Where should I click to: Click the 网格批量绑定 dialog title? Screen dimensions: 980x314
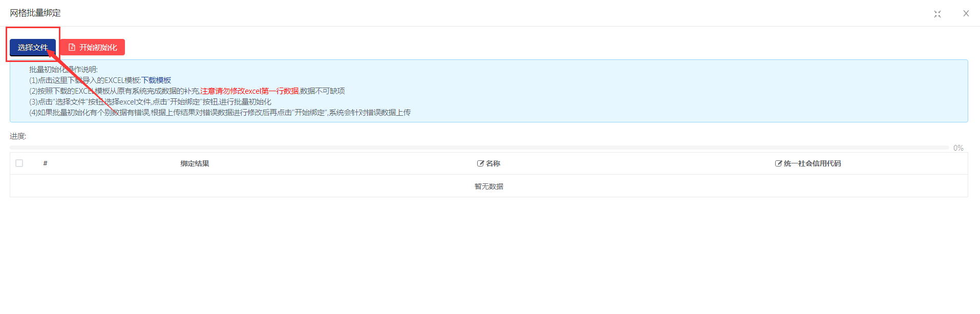35,13
